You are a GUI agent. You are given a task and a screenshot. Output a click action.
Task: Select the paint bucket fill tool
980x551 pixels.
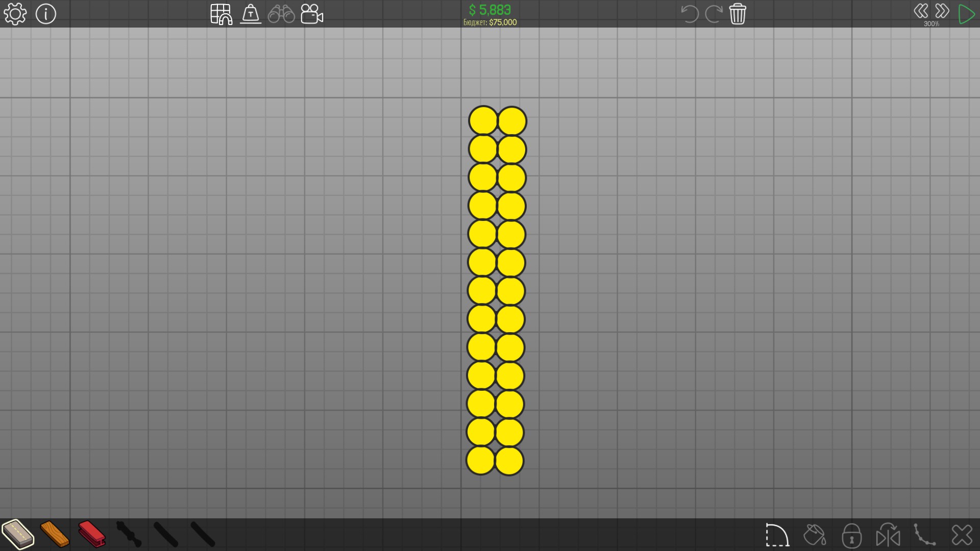tap(815, 535)
